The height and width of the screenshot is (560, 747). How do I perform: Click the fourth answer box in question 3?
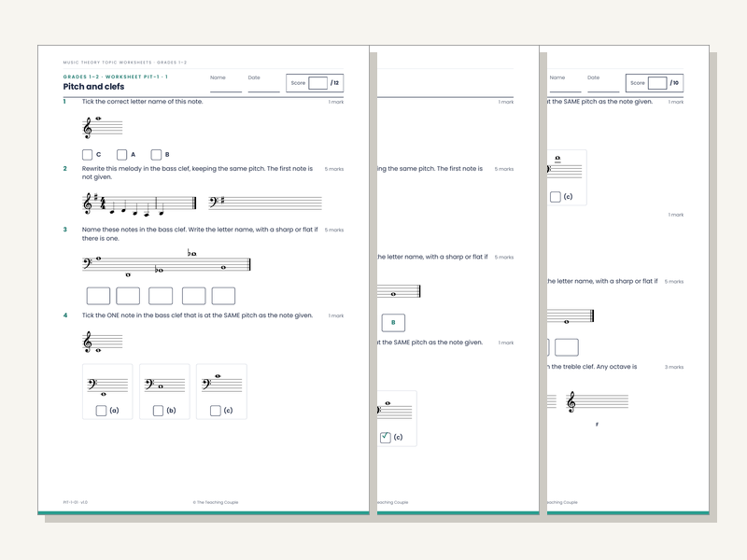[194, 296]
